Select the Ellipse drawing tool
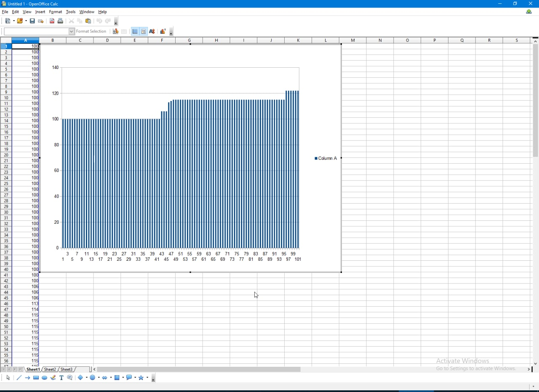Screen dimensions: 539x392 tap(44, 378)
